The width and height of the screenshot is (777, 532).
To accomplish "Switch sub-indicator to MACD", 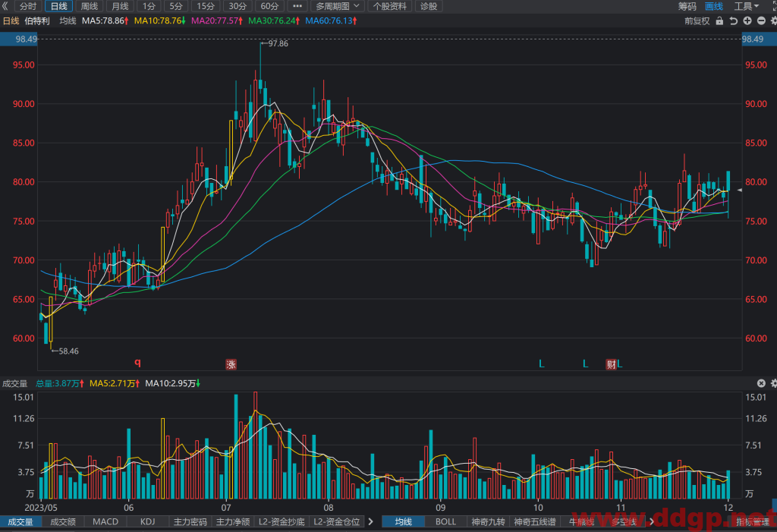I will tap(105, 521).
